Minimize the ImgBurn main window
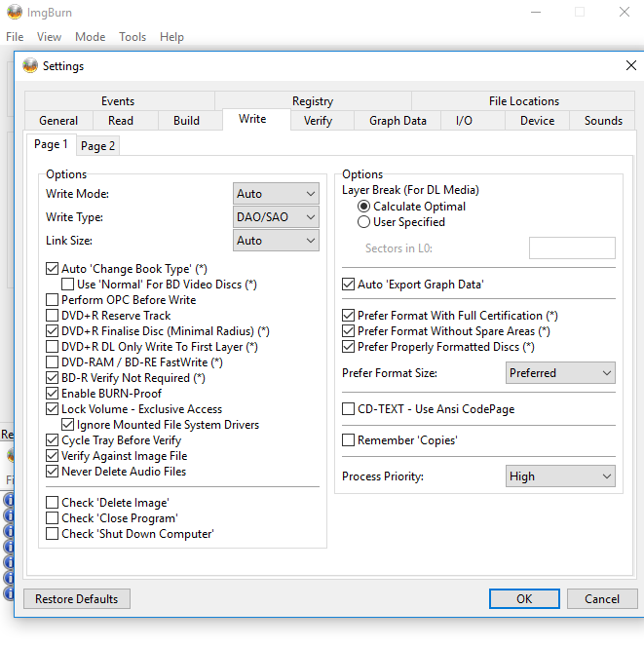The height and width of the screenshot is (647, 644). point(536,13)
